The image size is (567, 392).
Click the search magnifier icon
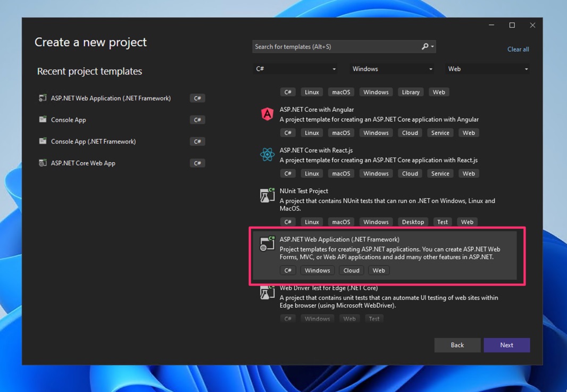point(425,47)
